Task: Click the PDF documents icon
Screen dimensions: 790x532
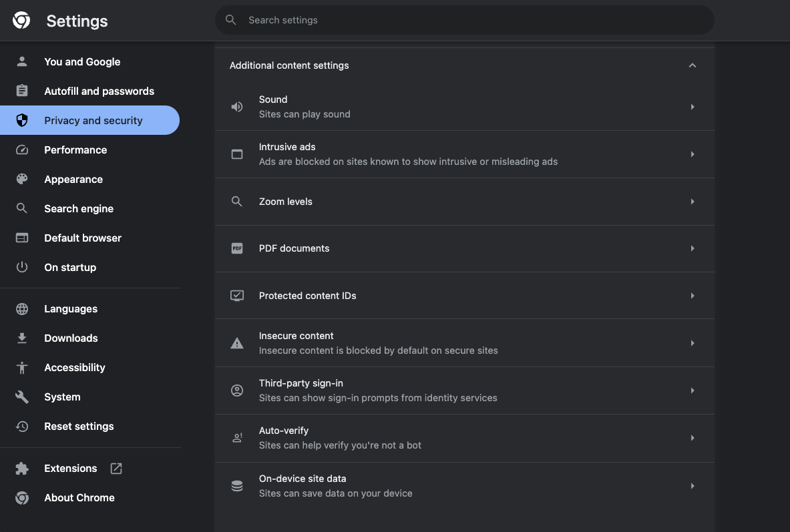Action: [x=237, y=248]
